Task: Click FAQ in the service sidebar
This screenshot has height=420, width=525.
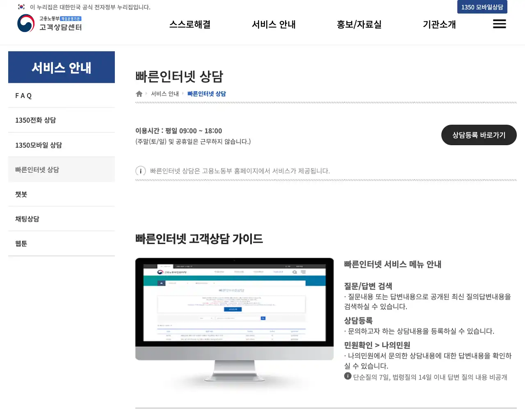Action: click(x=23, y=95)
